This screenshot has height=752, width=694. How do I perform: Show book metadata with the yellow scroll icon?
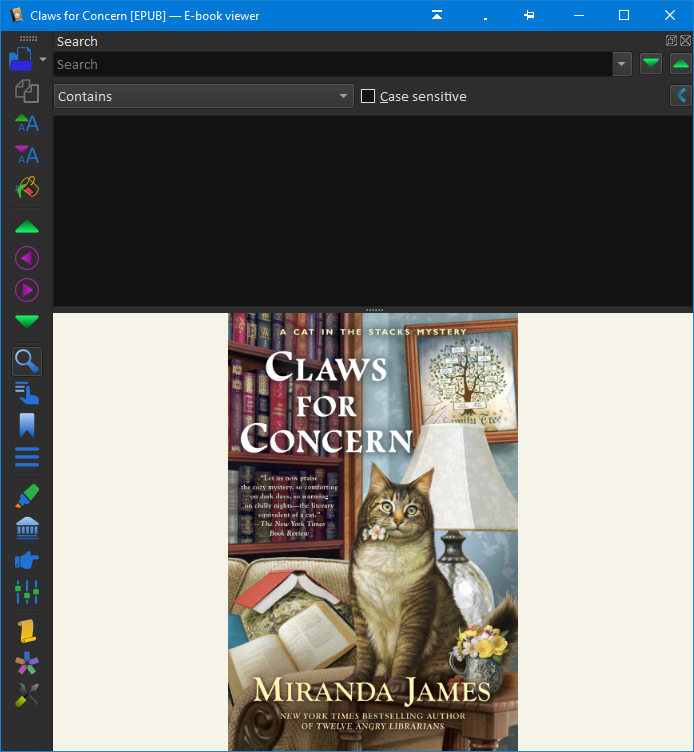click(x=27, y=631)
